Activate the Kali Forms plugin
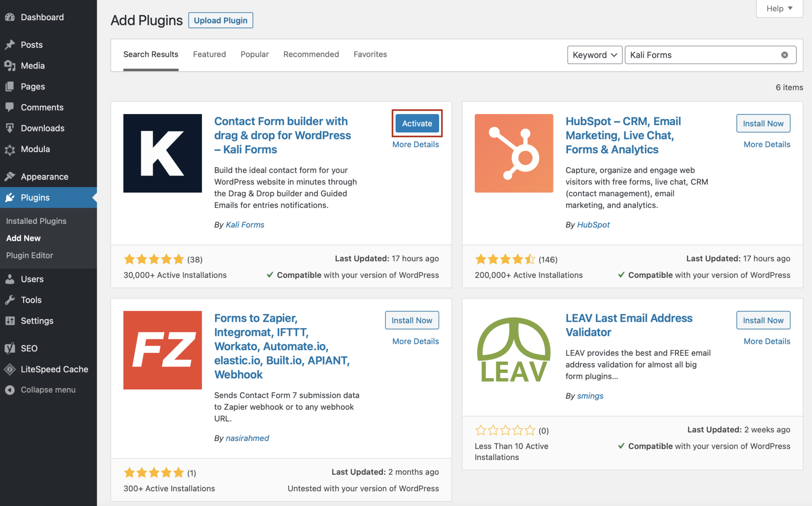This screenshot has width=812, height=506. [417, 124]
